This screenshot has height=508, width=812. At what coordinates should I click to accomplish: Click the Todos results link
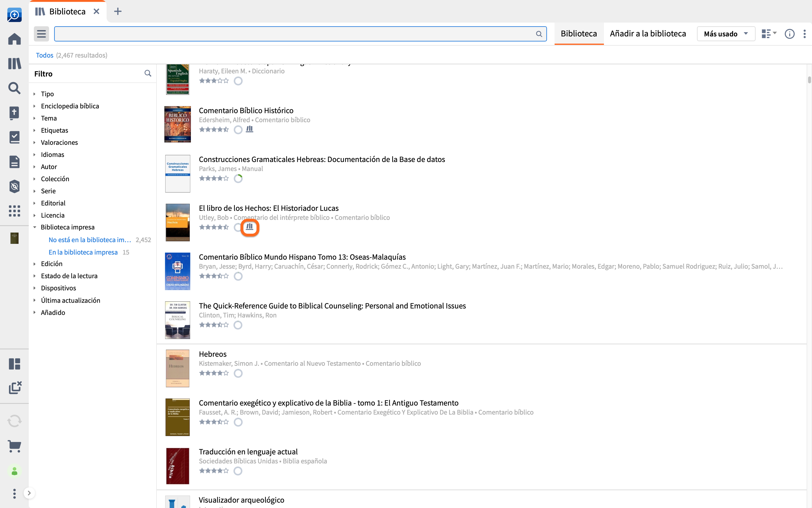click(x=44, y=55)
